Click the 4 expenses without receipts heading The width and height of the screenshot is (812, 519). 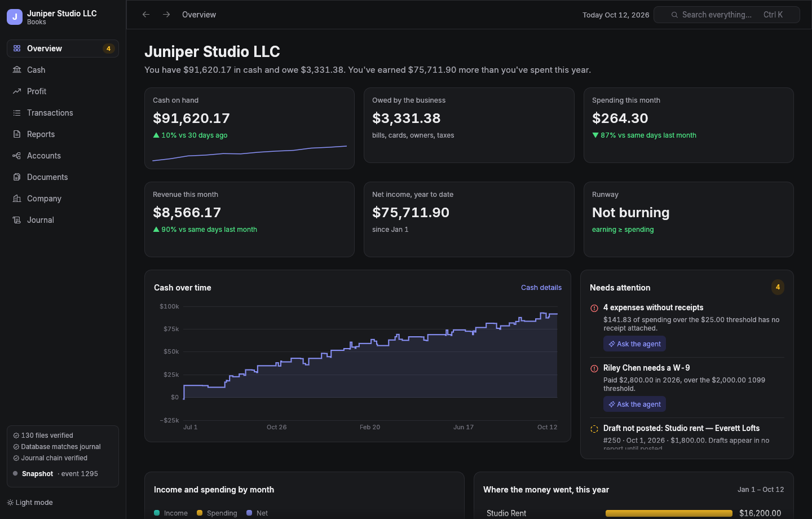pos(653,307)
